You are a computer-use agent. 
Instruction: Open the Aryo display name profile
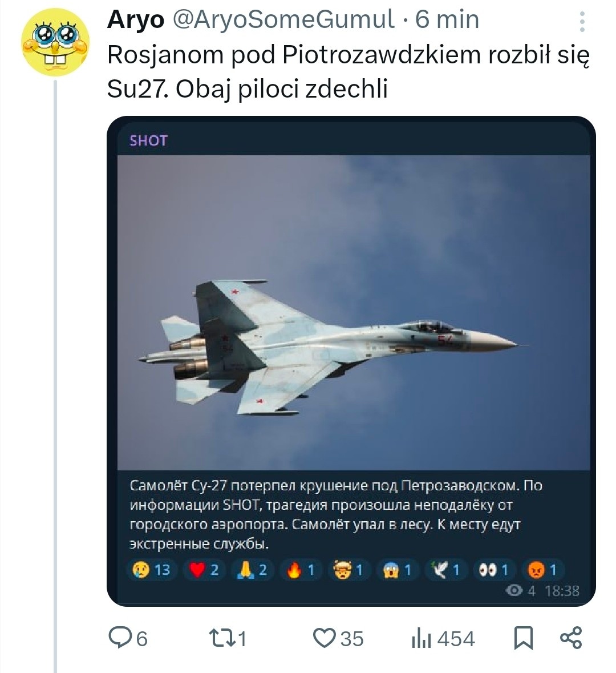(x=135, y=21)
